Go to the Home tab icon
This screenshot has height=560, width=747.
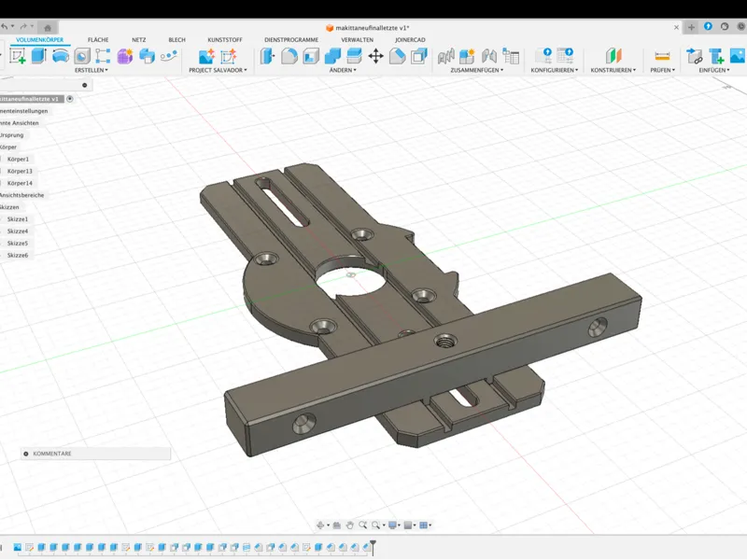coord(48,28)
